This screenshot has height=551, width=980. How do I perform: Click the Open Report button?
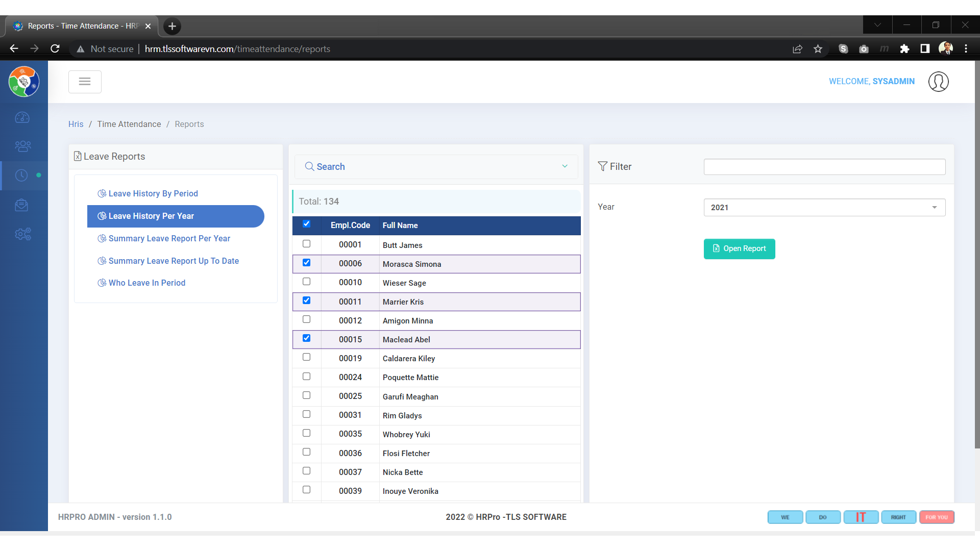point(739,248)
